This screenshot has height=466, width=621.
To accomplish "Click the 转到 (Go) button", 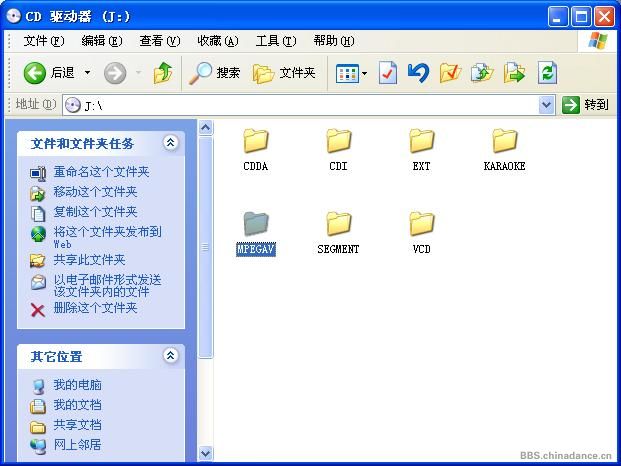I will tap(586, 105).
